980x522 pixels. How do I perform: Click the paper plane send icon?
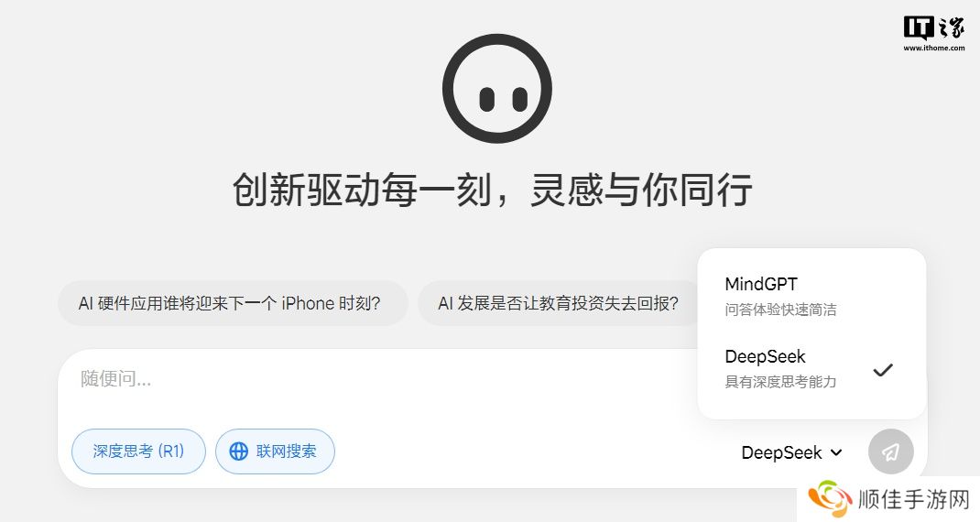click(x=890, y=451)
